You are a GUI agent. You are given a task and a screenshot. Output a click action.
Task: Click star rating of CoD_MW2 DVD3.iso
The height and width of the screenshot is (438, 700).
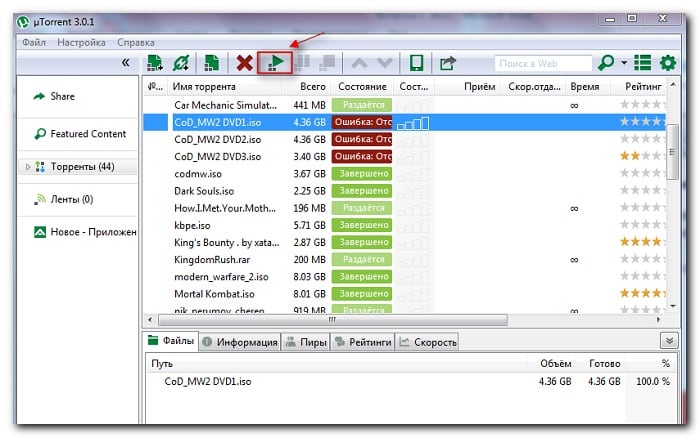click(x=642, y=156)
